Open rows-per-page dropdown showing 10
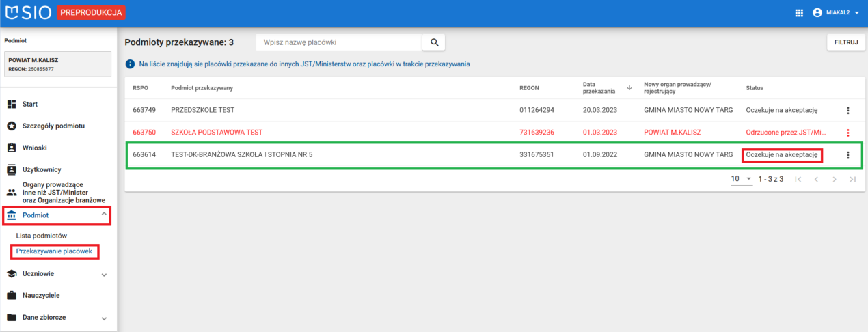The width and height of the screenshot is (868, 332). click(x=741, y=179)
